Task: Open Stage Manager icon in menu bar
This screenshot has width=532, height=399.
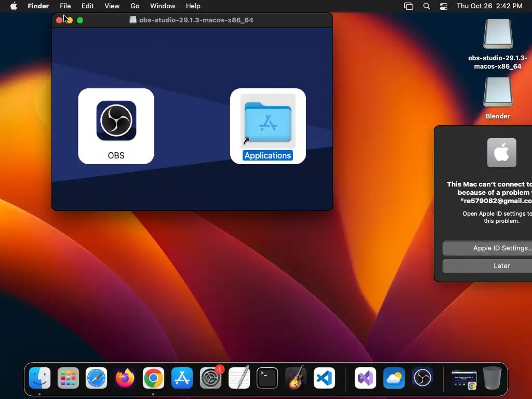Action: click(x=408, y=6)
